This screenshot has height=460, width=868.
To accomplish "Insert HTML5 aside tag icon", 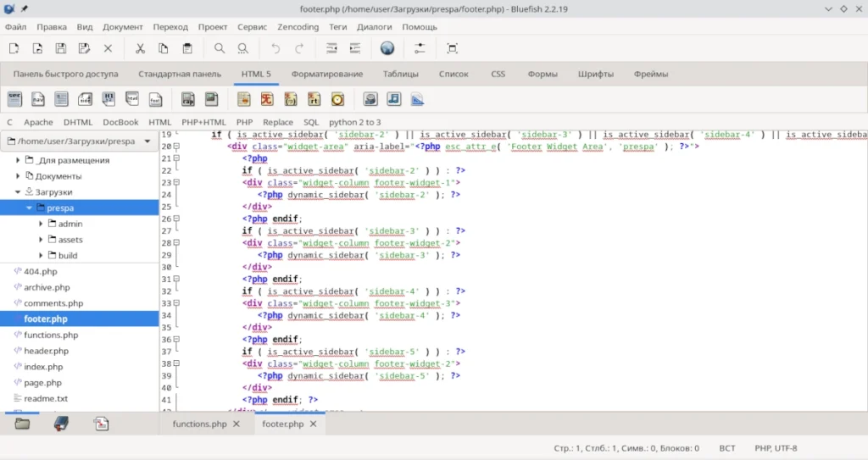I will point(85,99).
